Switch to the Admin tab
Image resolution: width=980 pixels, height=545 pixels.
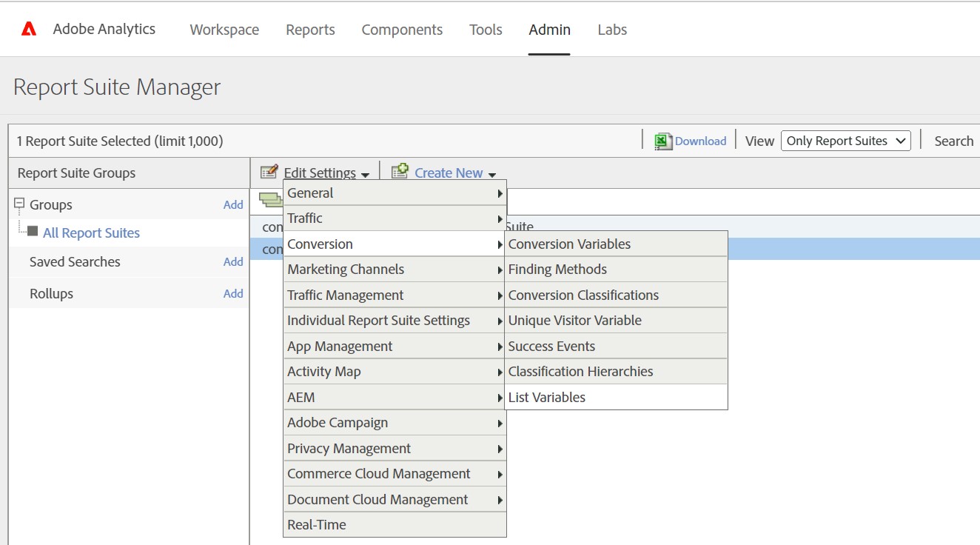coord(549,30)
